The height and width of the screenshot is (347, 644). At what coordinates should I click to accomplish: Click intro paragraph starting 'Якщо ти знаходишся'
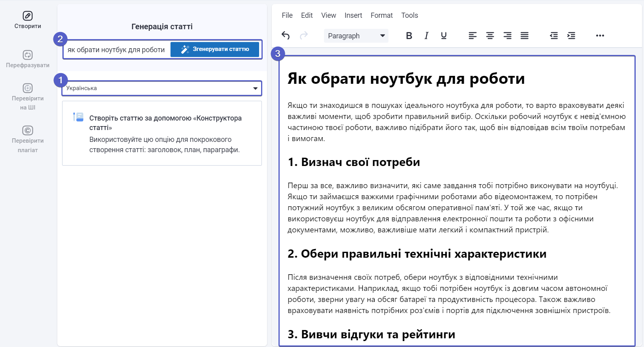(x=456, y=122)
